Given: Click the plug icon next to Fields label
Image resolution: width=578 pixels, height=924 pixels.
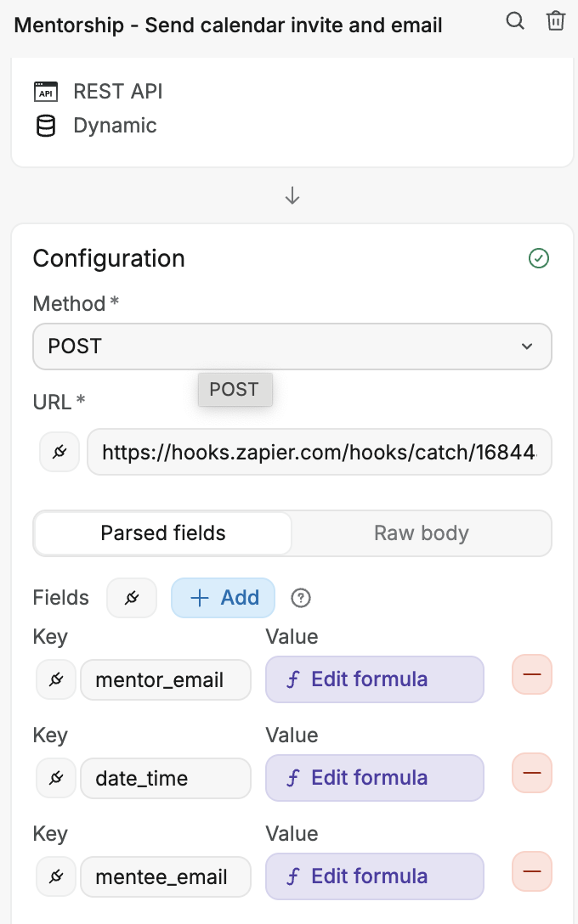Looking at the screenshot, I should tap(132, 598).
